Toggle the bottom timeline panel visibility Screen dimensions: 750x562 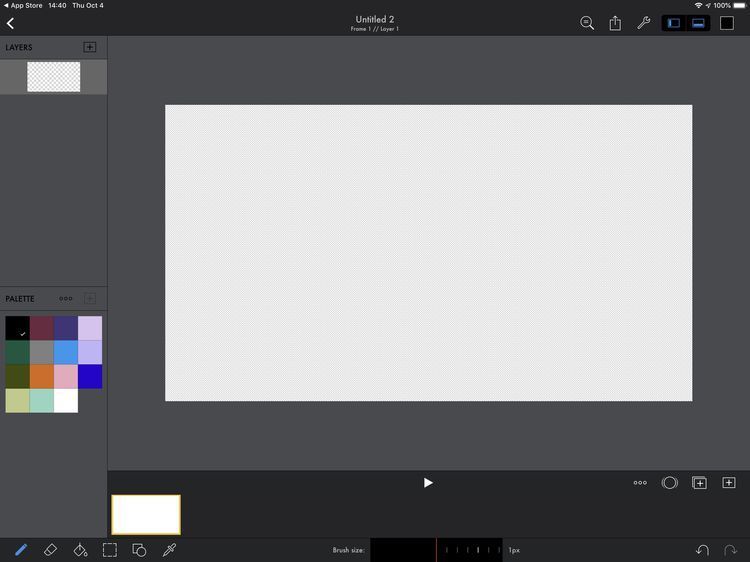click(698, 23)
